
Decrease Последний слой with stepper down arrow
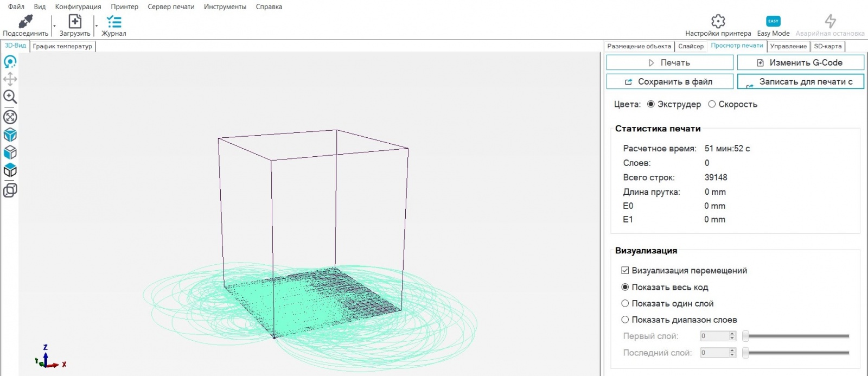click(x=732, y=355)
